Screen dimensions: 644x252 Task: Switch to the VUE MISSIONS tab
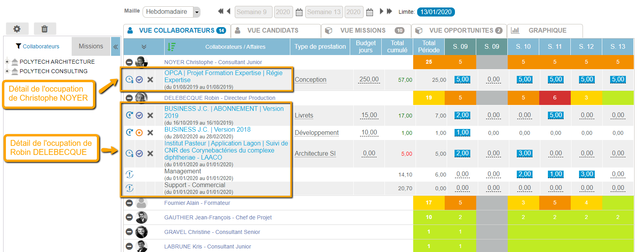pyautogui.click(x=363, y=30)
